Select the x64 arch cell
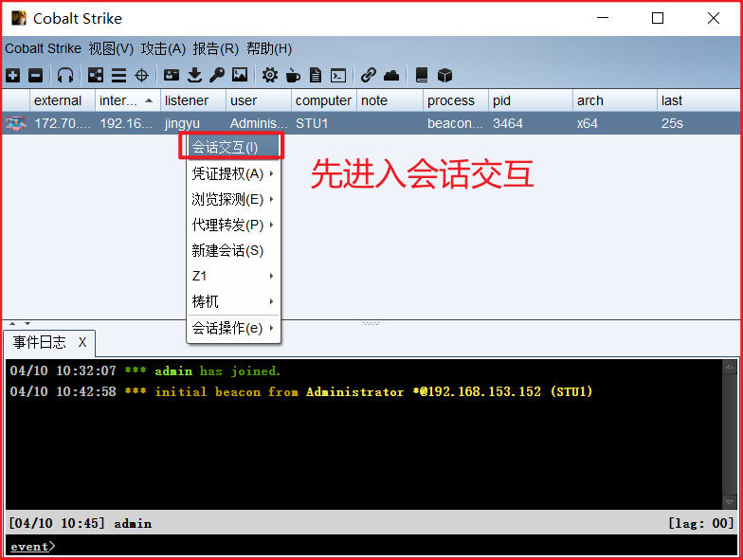 [615, 123]
